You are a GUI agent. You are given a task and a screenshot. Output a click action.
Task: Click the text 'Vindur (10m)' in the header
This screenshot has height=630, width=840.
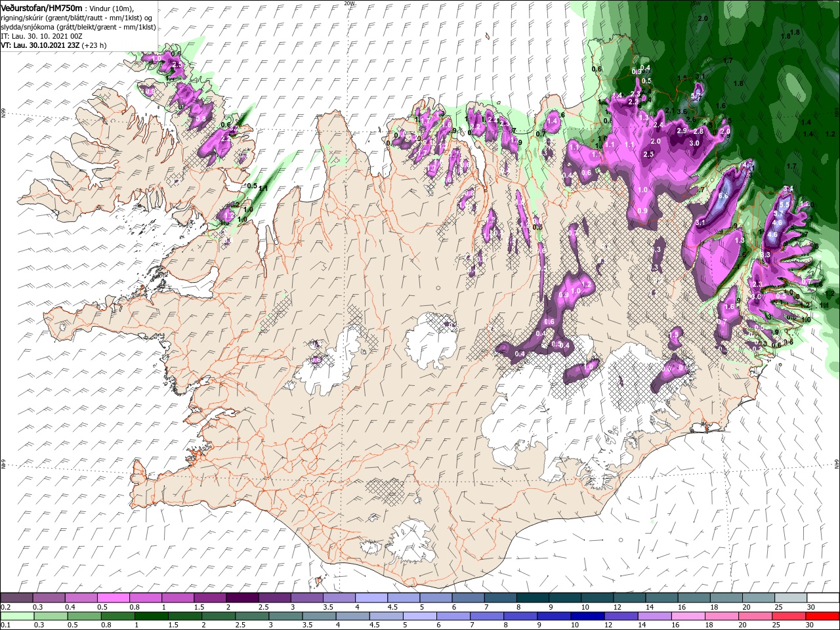[112, 8]
